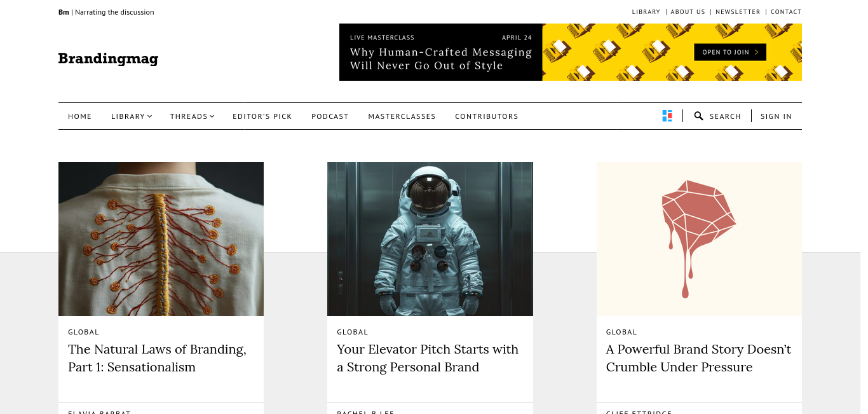Open the Contributors page
868x414 pixels.
click(487, 116)
